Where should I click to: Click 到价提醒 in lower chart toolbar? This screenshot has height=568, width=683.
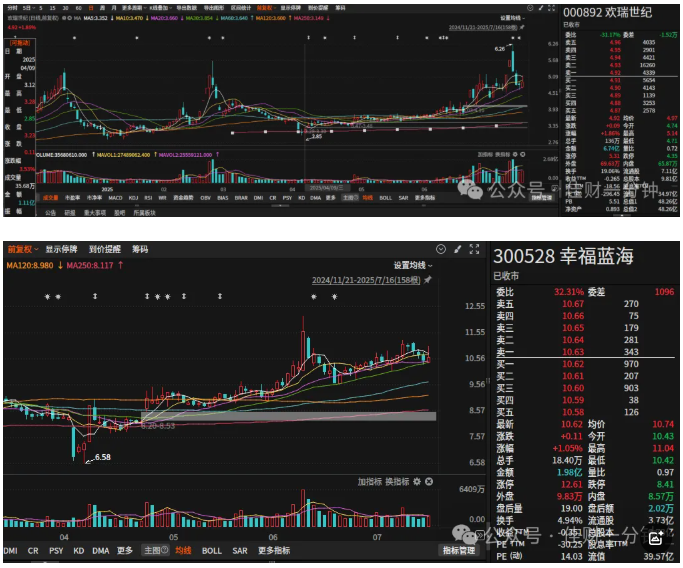pyautogui.click(x=105, y=249)
